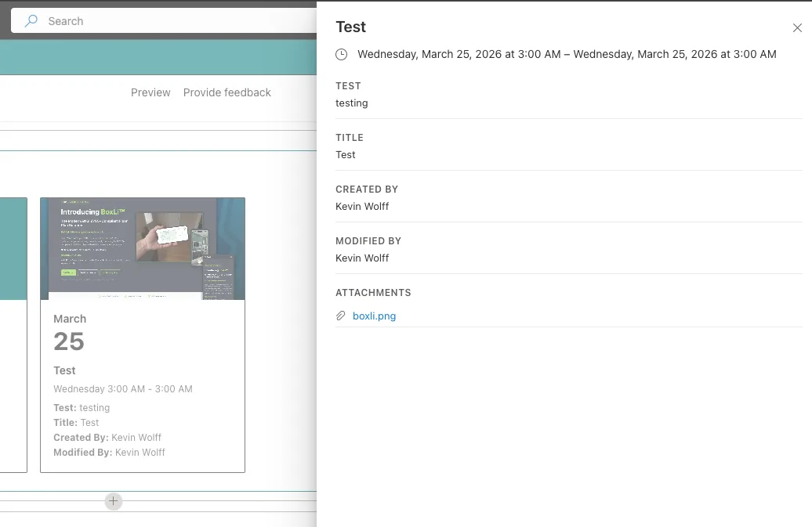This screenshot has height=527, width=812.
Task: Select the partially visible left event card
Action: [13, 334]
